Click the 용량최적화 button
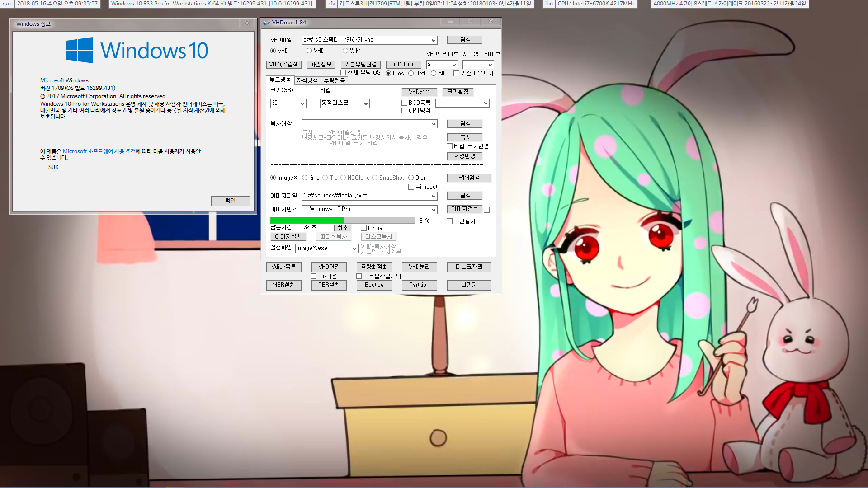 tap(374, 267)
